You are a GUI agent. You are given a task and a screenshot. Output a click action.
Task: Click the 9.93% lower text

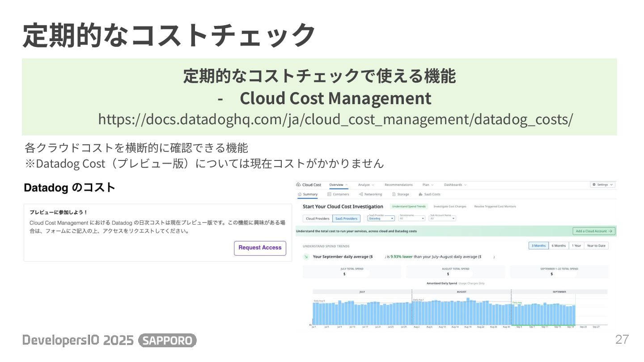(x=401, y=257)
